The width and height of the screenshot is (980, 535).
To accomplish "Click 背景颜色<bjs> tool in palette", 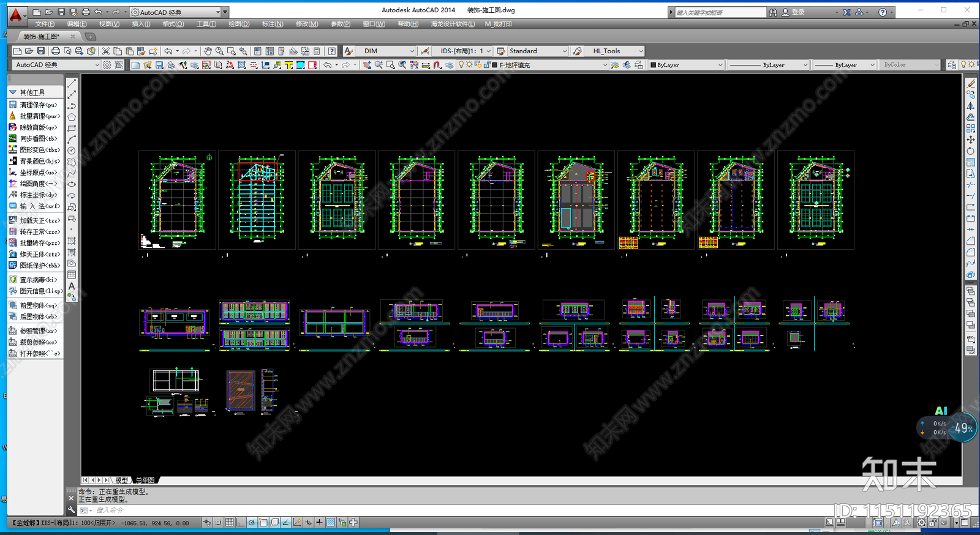I will pos(36,161).
